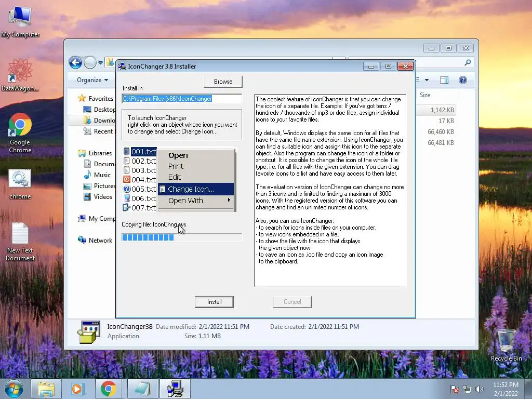
Task: Click the network tray icon
Action: coord(467,389)
